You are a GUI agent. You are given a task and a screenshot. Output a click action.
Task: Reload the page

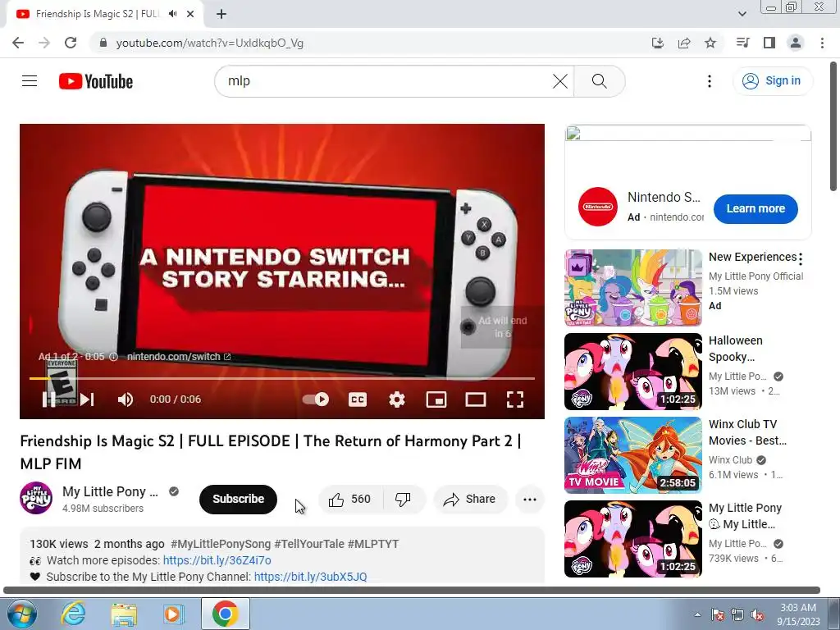click(71, 43)
